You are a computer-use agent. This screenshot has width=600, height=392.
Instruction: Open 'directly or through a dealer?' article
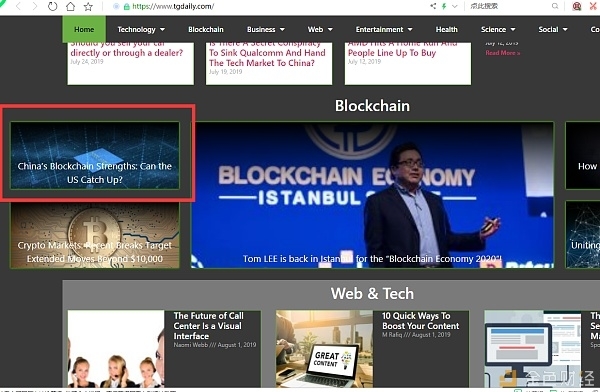(x=127, y=52)
